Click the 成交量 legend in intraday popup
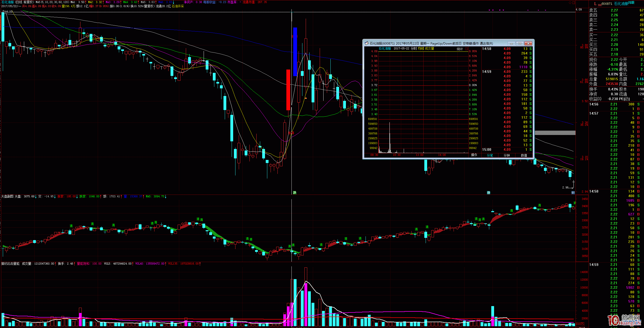This screenshot has width=644, height=328. 429,48
